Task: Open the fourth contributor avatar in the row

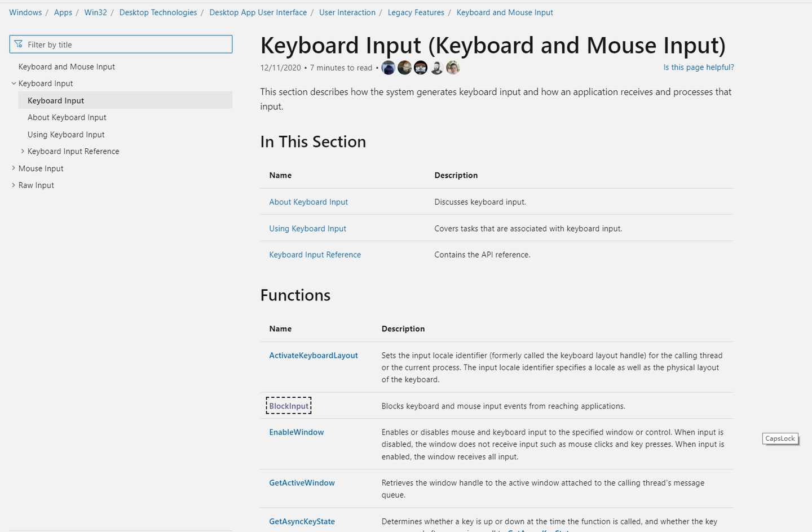Action: [x=437, y=68]
